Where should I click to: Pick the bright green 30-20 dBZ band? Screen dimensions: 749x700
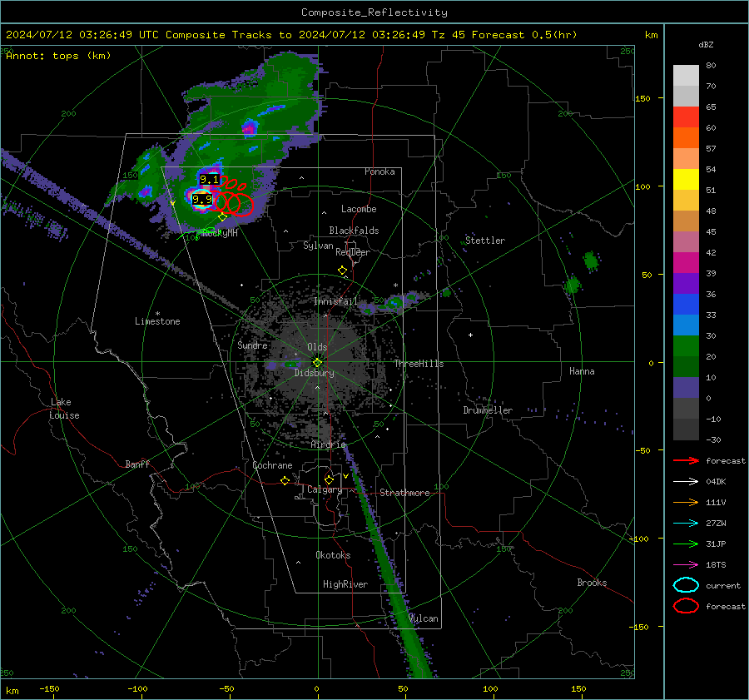coord(686,346)
